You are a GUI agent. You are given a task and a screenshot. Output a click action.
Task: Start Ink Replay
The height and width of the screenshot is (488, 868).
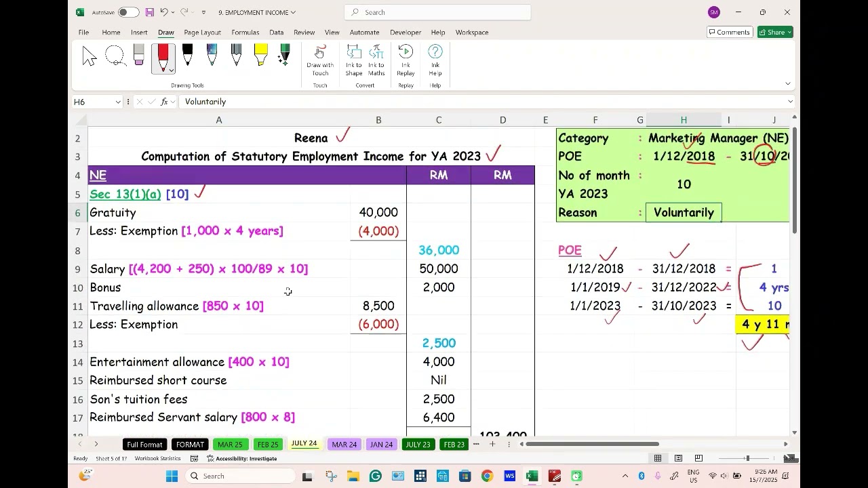[406, 61]
